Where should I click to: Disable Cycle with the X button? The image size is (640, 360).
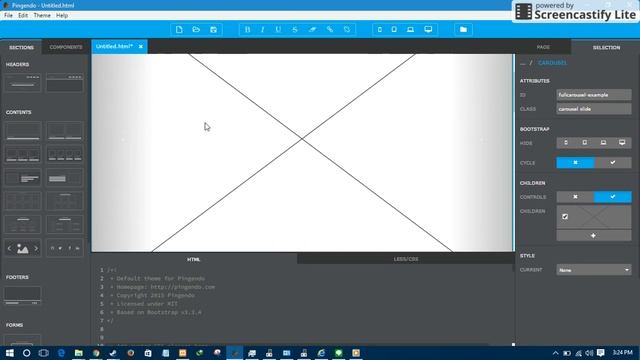click(575, 162)
